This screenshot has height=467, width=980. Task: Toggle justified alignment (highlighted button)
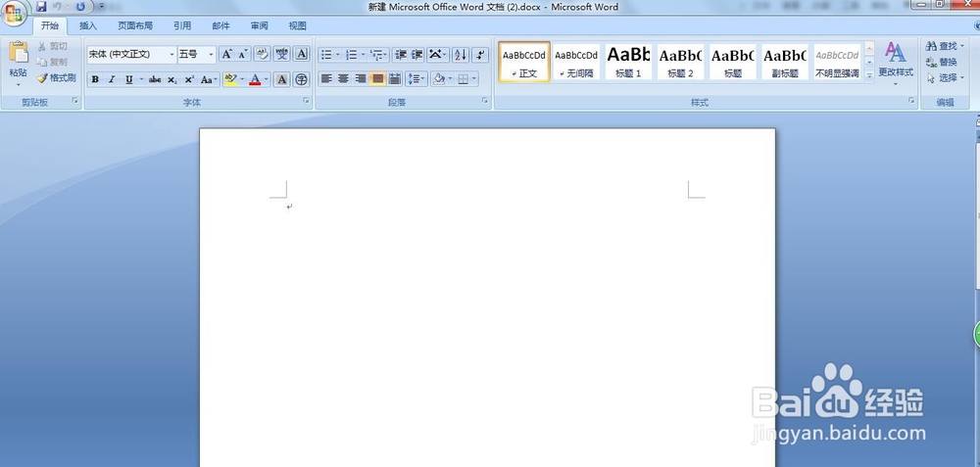pyautogui.click(x=377, y=78)
